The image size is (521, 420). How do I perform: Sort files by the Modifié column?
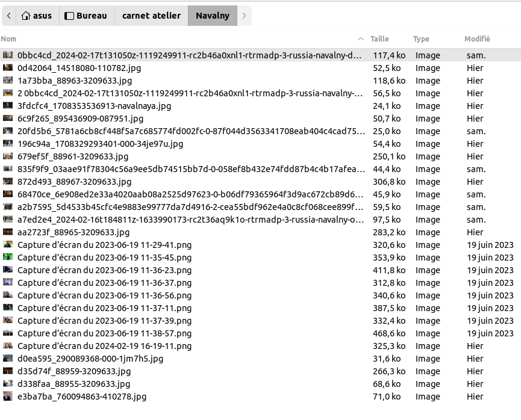(477, 39)
